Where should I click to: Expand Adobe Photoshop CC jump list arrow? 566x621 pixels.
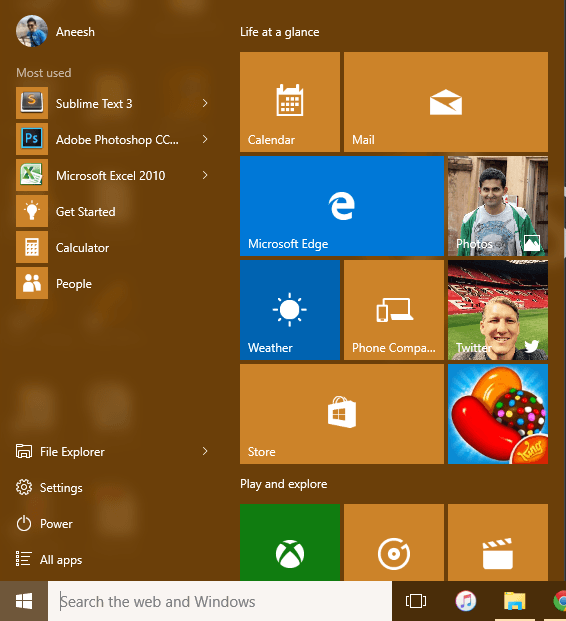(205, 139)
